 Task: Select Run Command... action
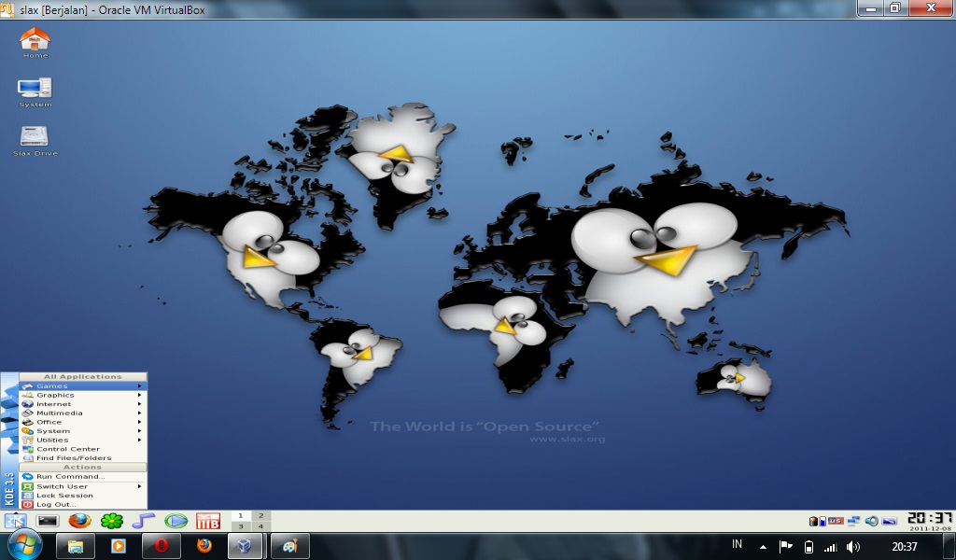(x=83, y=477)
